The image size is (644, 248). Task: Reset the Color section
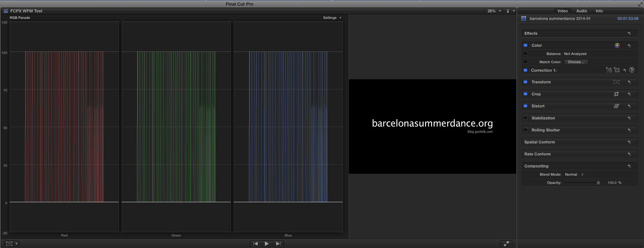click(629, 45)
